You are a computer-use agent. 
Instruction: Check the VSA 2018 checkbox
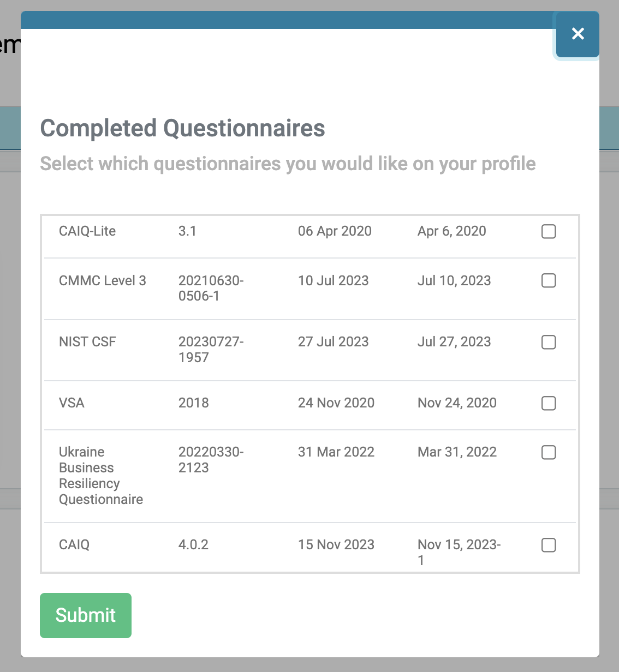(548, 403)
